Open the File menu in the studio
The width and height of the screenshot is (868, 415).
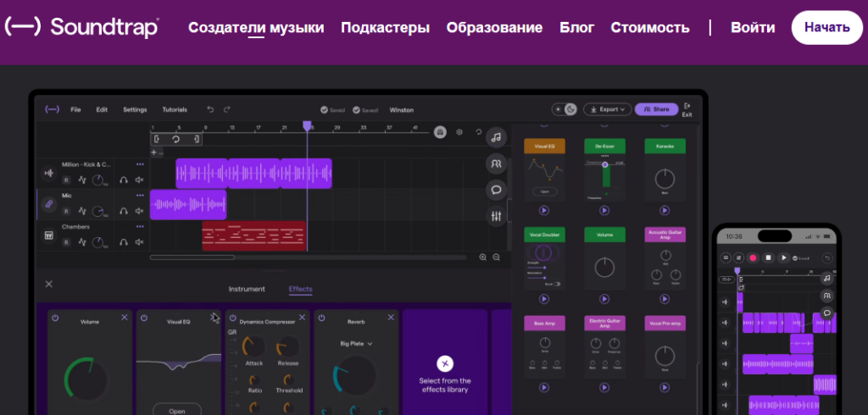(75, 109)
